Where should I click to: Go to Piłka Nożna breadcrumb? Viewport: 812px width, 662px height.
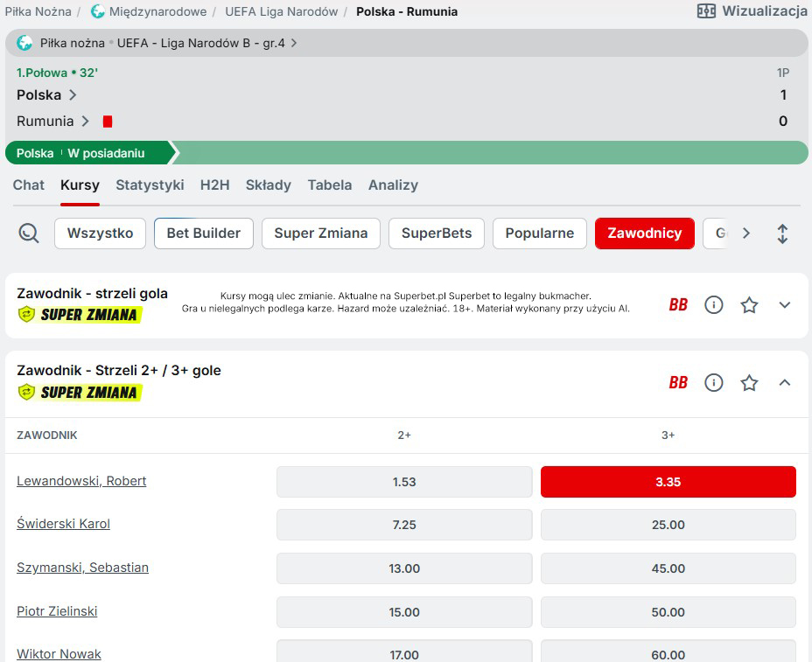coord(38,11)
